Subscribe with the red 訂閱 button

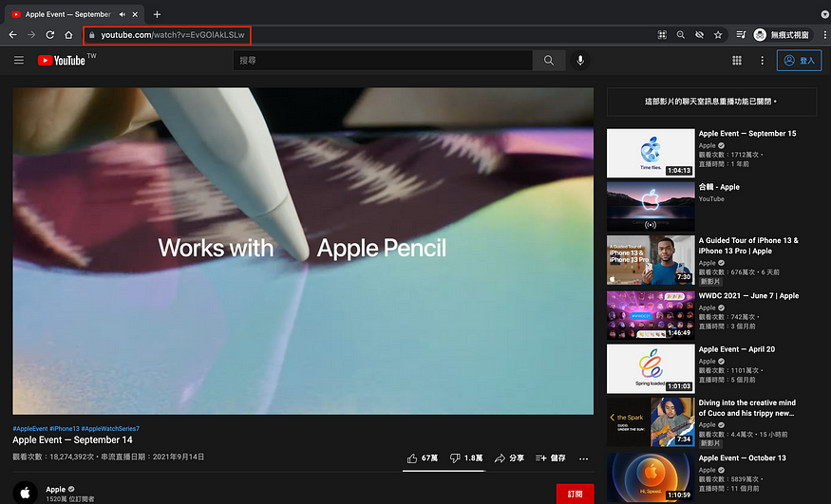tap(575, 494)
